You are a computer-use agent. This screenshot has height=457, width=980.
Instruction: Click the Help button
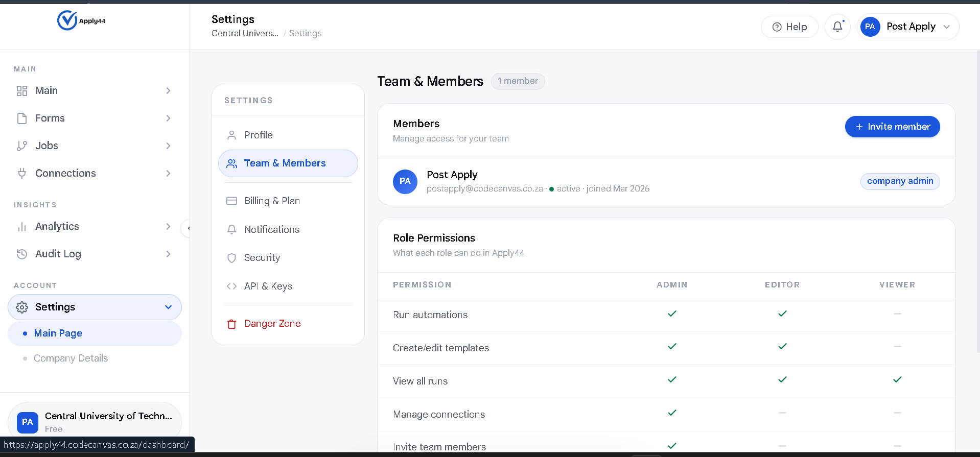[x=789, y=27]
